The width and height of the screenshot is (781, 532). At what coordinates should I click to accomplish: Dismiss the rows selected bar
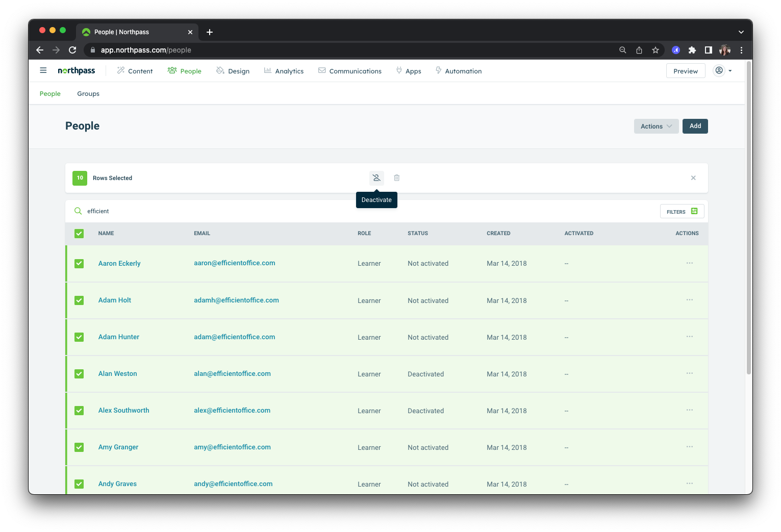click(693, 178)
